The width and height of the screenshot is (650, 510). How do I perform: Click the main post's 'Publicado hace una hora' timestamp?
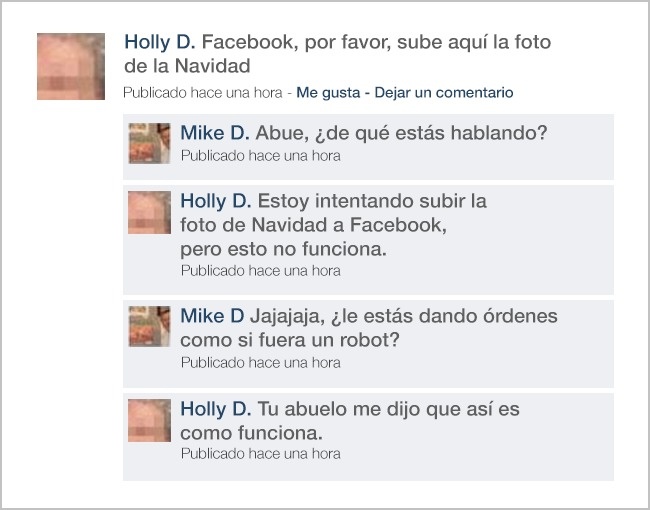203,92
